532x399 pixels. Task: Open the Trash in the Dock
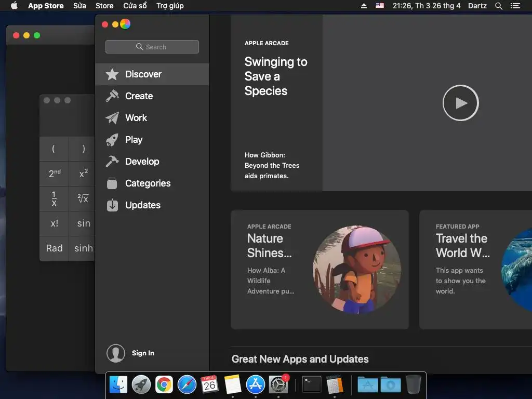413,385
